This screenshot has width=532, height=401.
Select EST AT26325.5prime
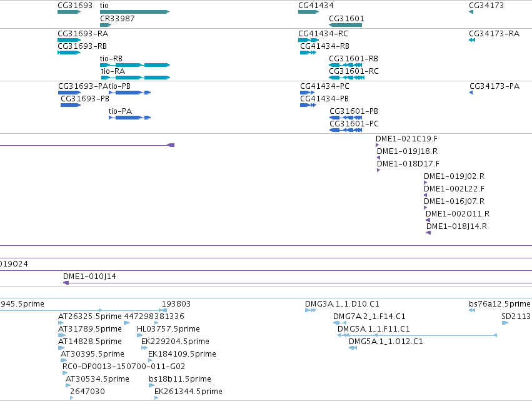[x=90, y=317]
